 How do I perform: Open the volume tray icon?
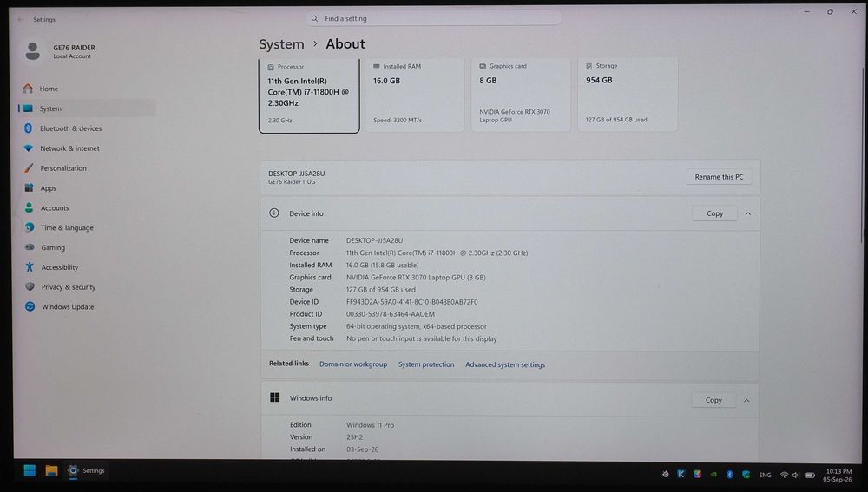coord(795,475)
